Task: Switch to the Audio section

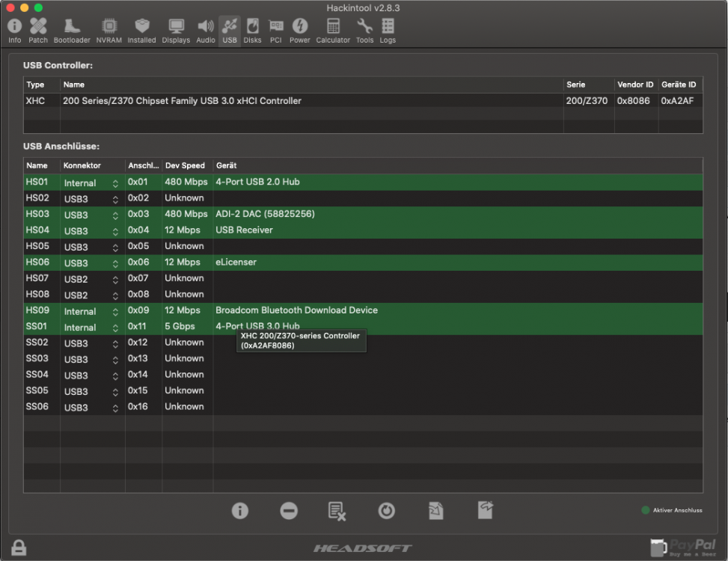Action: [x=206, y=31]
